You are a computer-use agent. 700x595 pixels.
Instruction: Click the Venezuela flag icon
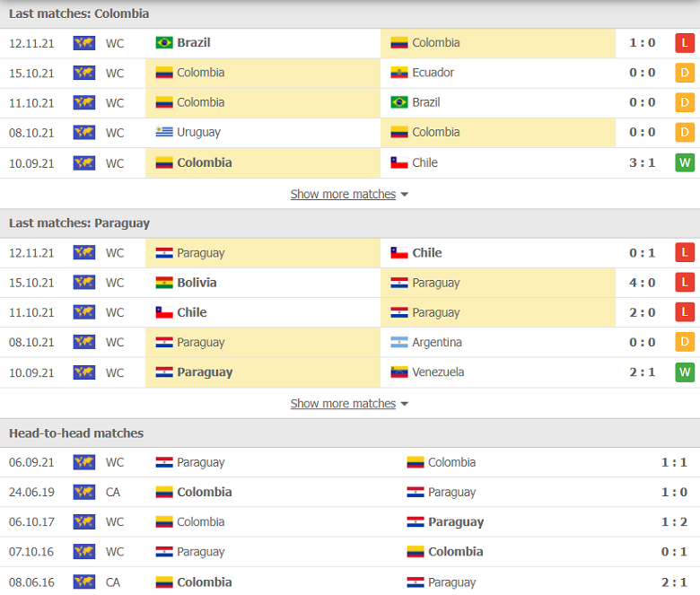[399, 372]
